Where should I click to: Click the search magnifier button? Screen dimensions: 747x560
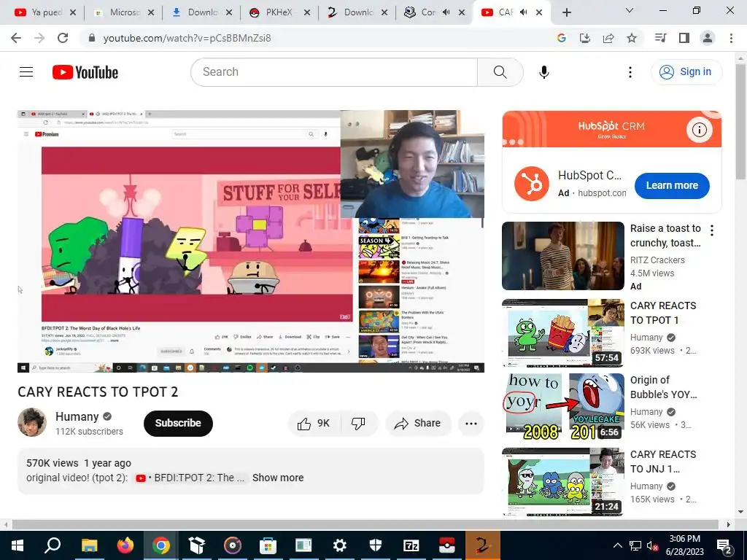click(500, 72)
